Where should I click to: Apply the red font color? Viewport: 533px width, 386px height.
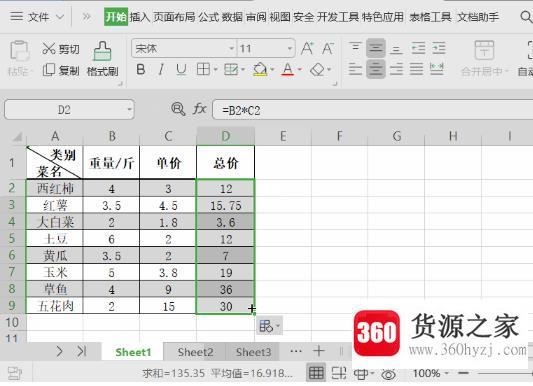tap(288, 70)
